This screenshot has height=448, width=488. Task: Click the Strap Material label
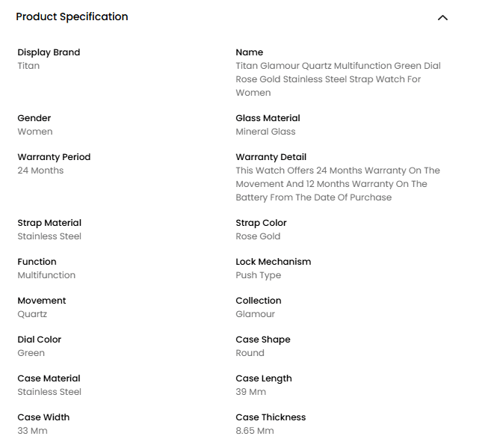tap(49, 223)
